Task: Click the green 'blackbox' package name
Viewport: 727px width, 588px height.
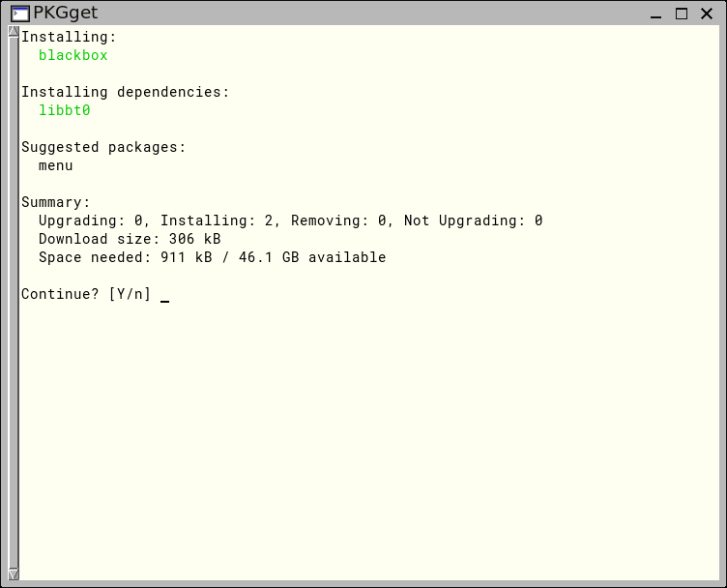Action: [x=73, y=55]
